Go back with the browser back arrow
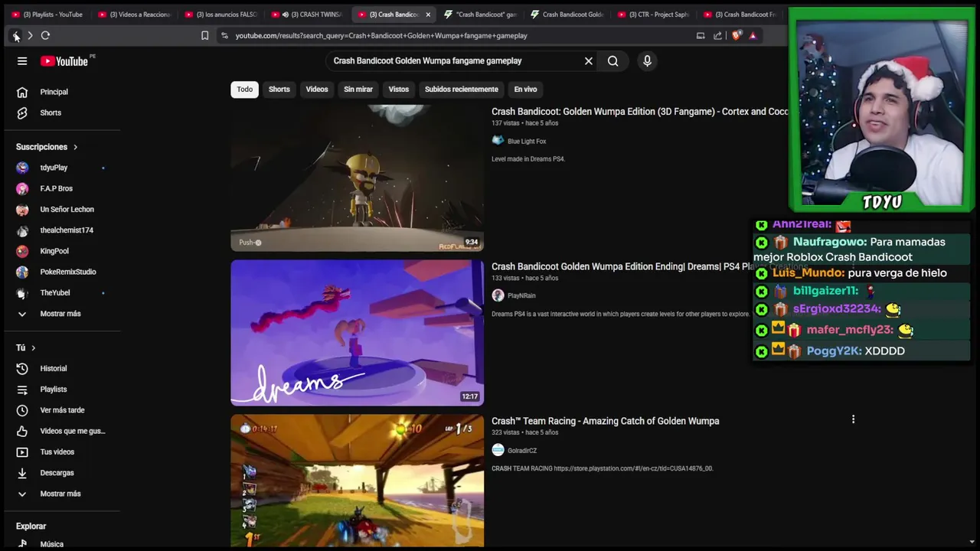The height and width of the screenshot is (551, 980). [15, 36]
